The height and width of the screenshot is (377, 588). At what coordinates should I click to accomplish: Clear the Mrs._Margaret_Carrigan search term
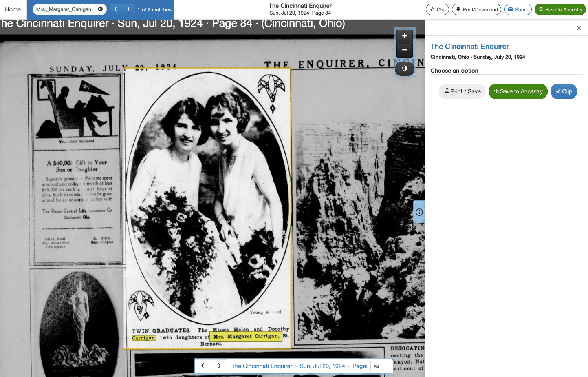point(100,9)
